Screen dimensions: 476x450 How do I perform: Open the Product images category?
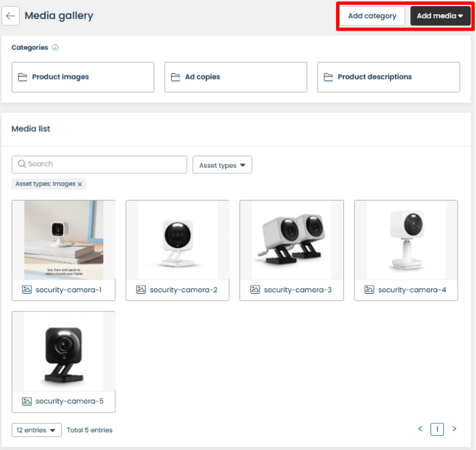83,77
